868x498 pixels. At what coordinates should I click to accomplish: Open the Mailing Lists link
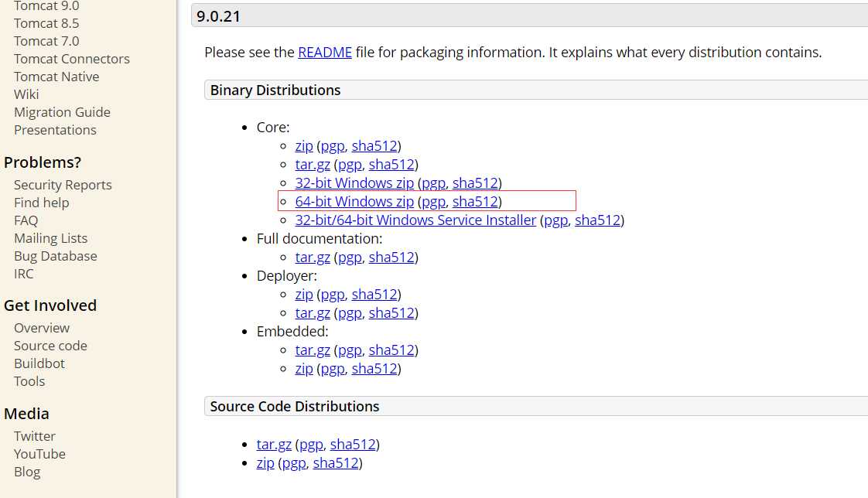[50, 238]
